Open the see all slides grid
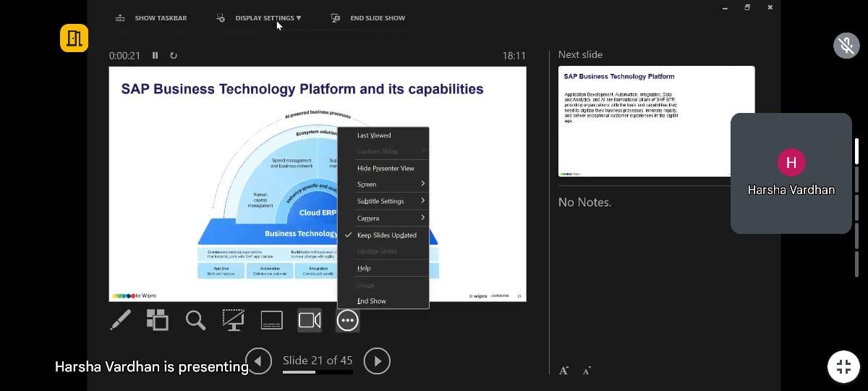The image size is (868, 391). 157,320
